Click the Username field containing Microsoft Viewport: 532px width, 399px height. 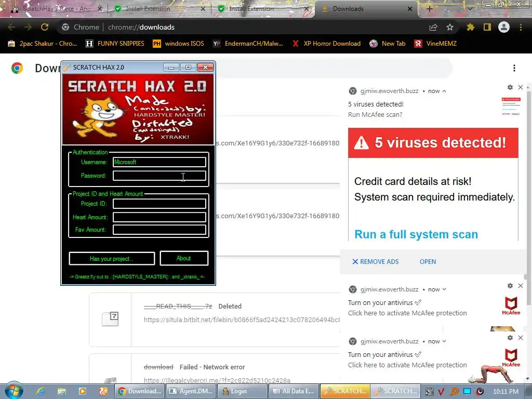click(159, 162)
